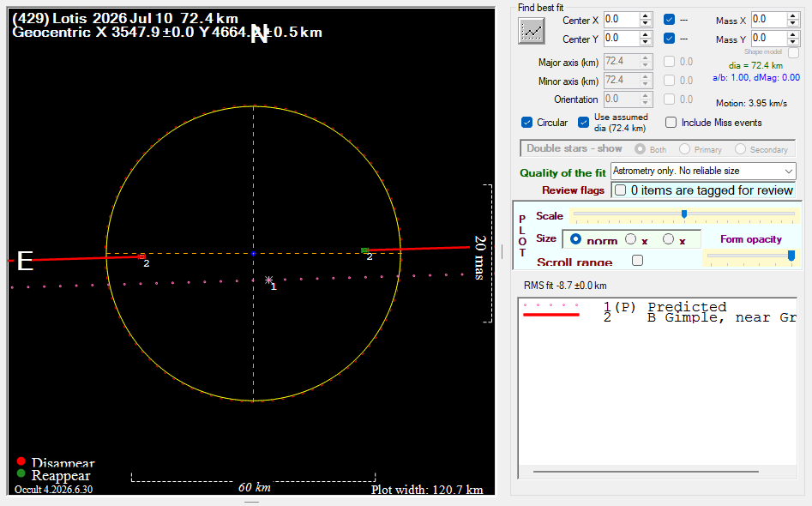
Task: Select Primary in Double stars show
Action: tap(684, 149)
